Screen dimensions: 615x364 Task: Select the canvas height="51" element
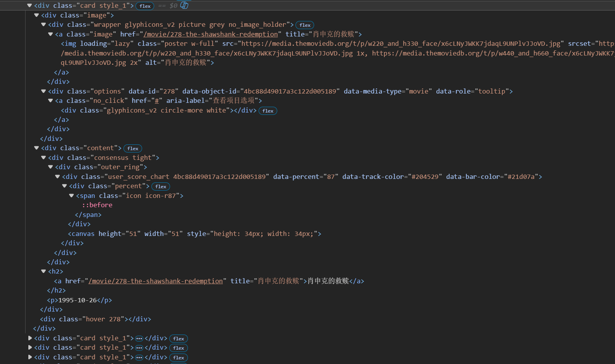tap(195, 234)
